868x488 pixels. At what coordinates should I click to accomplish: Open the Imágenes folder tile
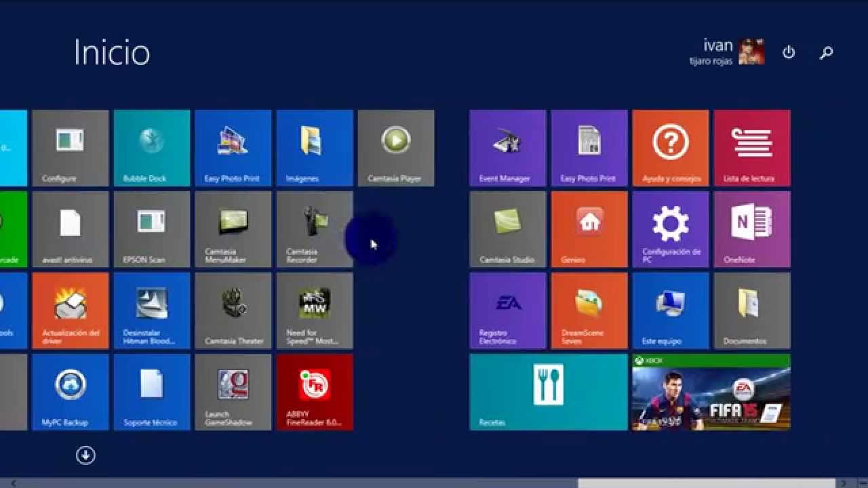pos(315,148)
